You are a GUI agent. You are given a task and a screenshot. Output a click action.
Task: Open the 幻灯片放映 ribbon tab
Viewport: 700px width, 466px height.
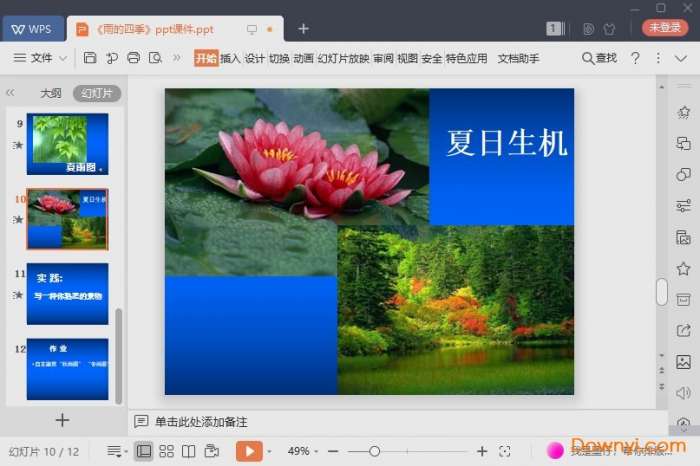(343, 58)
